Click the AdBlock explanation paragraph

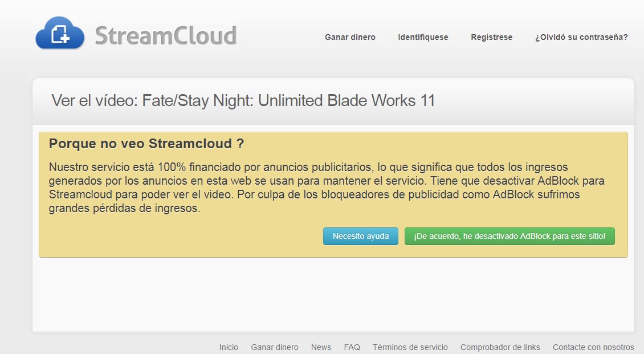coord(327,188)
